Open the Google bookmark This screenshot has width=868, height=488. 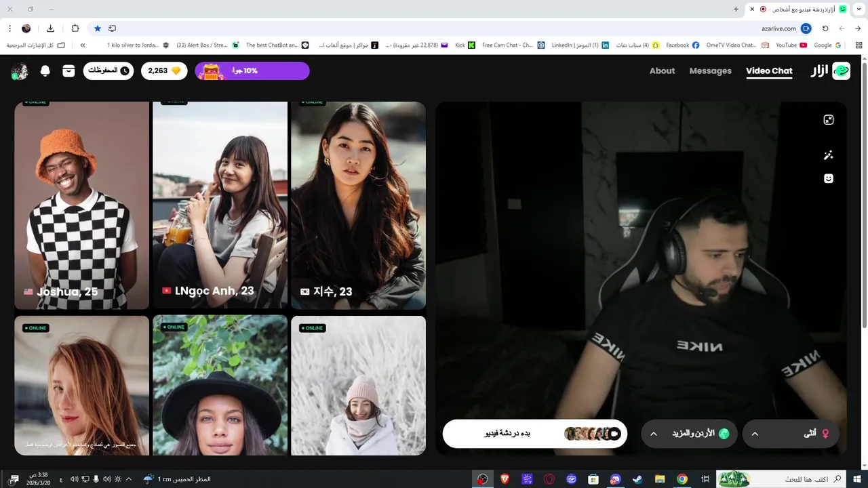pyautogui.click(x=827, y=45)
